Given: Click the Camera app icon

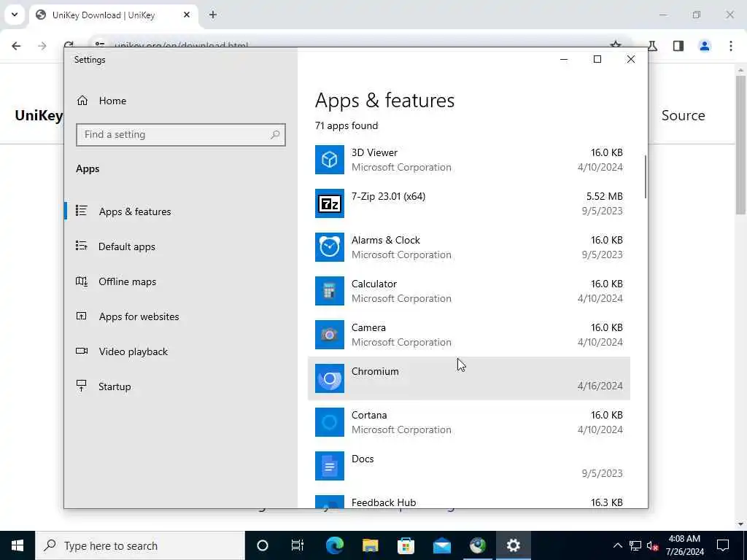Looking at the screenshot, I should pos(329,335).
